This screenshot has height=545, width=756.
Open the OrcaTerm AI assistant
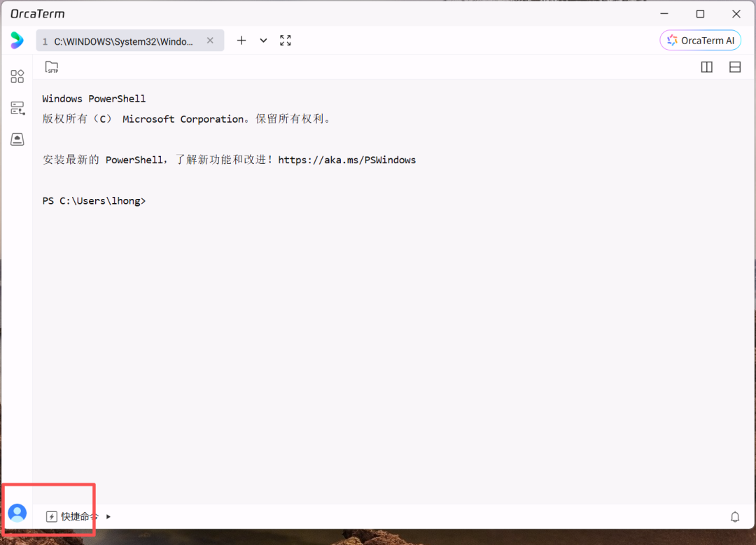[700, 41]
